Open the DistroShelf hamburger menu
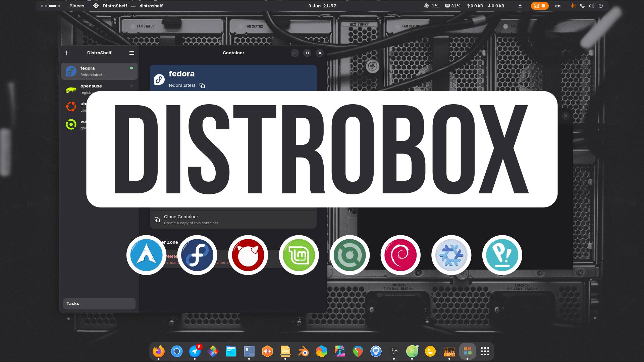 [x=131, y=53]
